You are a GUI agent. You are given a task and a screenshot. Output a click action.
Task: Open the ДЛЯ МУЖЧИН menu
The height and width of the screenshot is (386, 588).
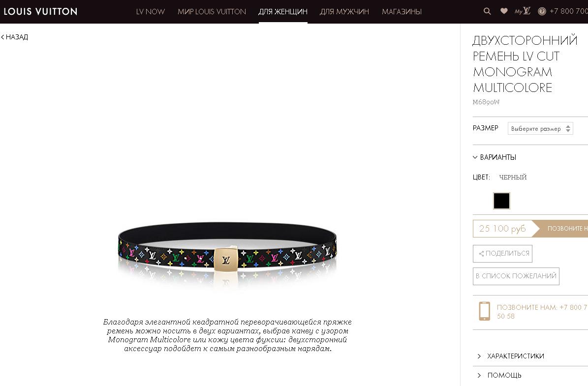tap(344, 12)
